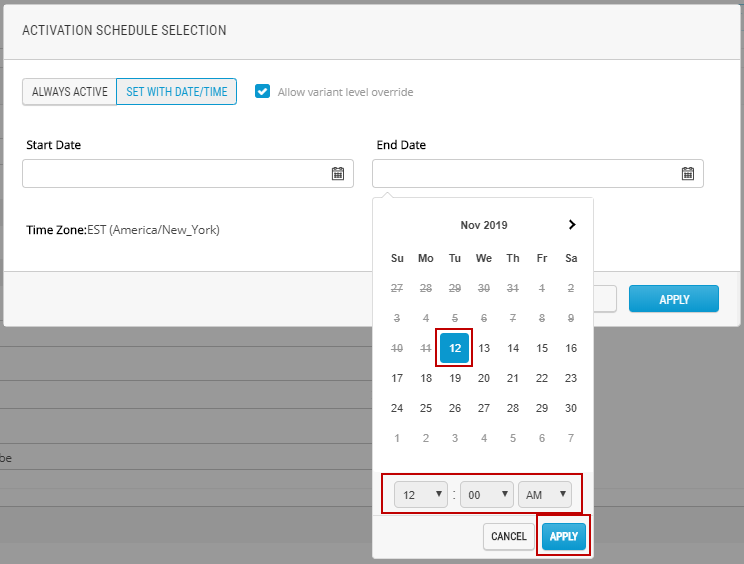The height and width of the screenshot is (564, 744).
Task: Open the hour dropdown showing 12
Action: point(420,494)
